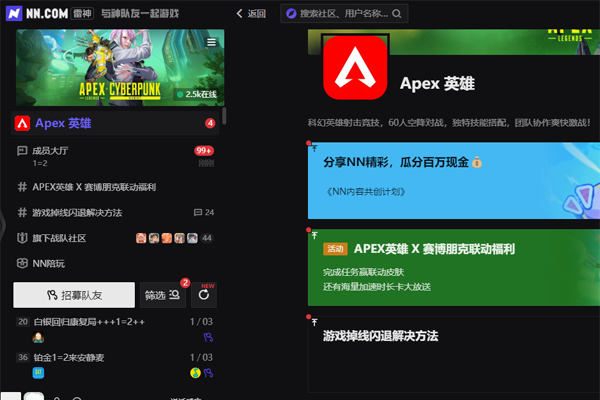The height and width of the screenshot is (400, 600).
Task: Focus the community search input field
Action: [343, 14]
